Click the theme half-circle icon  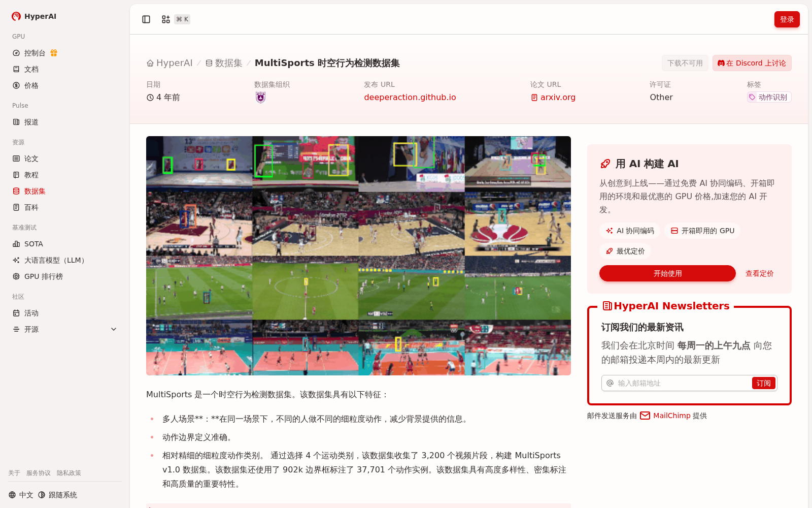(x=42, y=495)
